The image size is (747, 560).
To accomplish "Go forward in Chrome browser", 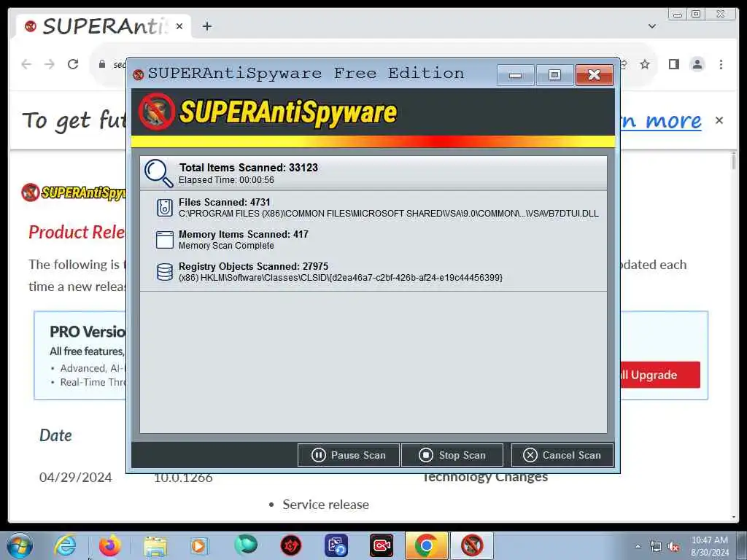I will [50, 64].
